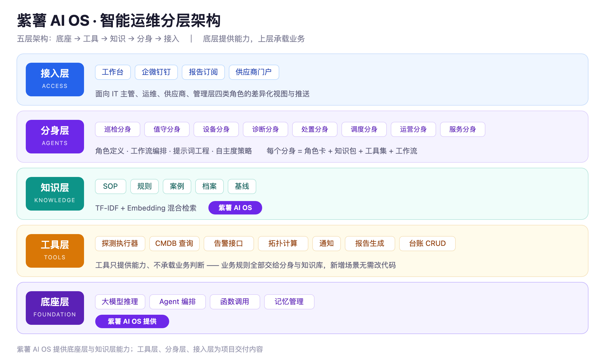Click the 服务分身 tag

coord(463,129)
